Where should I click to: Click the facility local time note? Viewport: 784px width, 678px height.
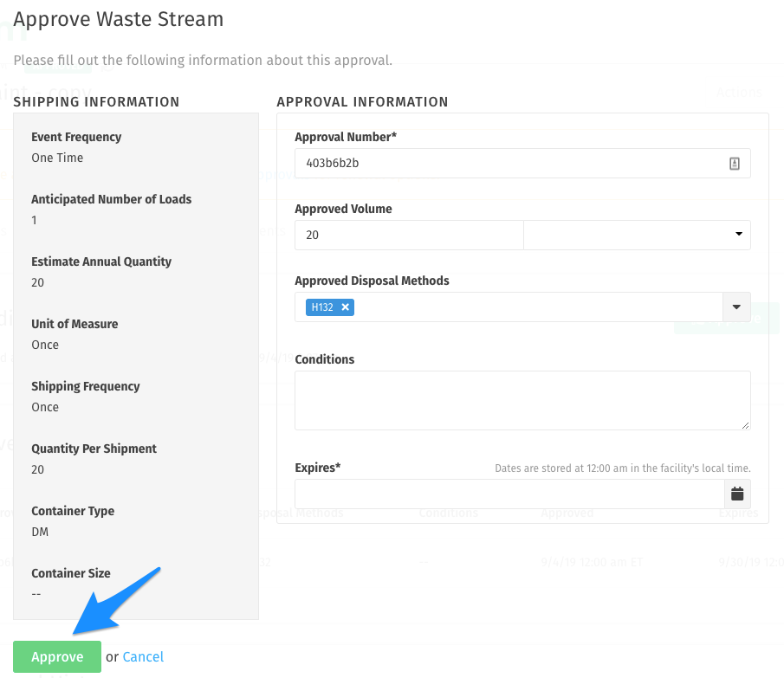623,468
